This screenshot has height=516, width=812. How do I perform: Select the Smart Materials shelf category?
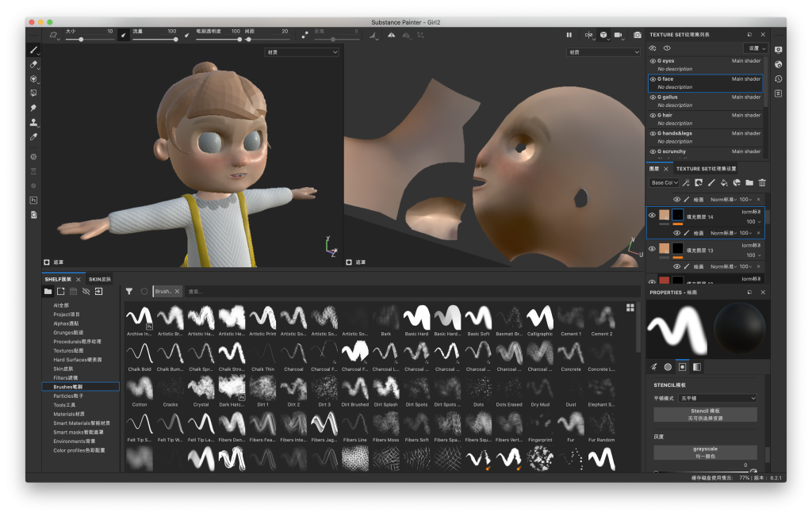click(82, 422)
